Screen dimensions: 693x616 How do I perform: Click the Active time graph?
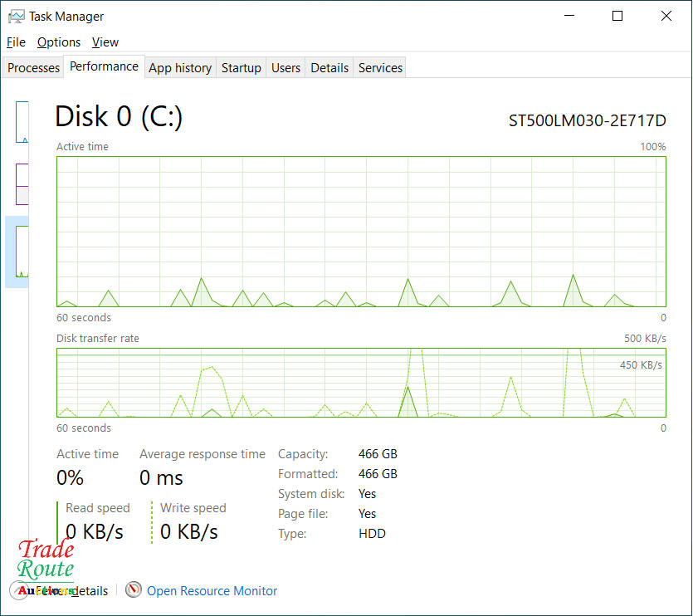tap(361, 231)
